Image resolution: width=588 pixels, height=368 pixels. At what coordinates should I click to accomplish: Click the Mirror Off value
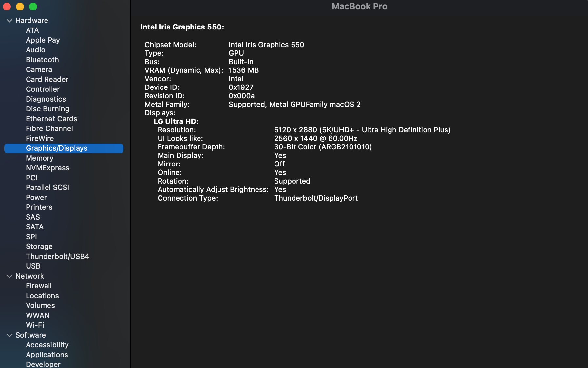279,164
